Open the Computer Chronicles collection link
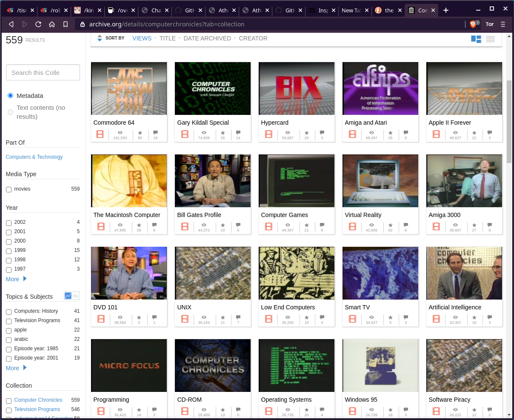The image size is (514, 420). coord(38,400)
